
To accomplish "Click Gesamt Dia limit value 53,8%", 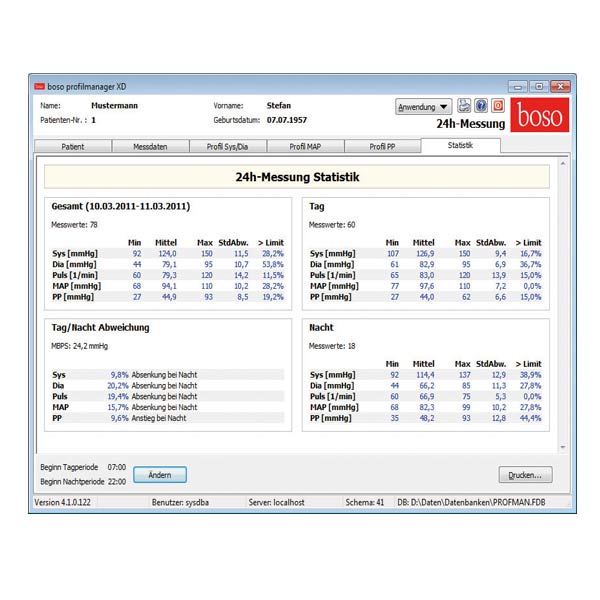I will click(273, 264).
